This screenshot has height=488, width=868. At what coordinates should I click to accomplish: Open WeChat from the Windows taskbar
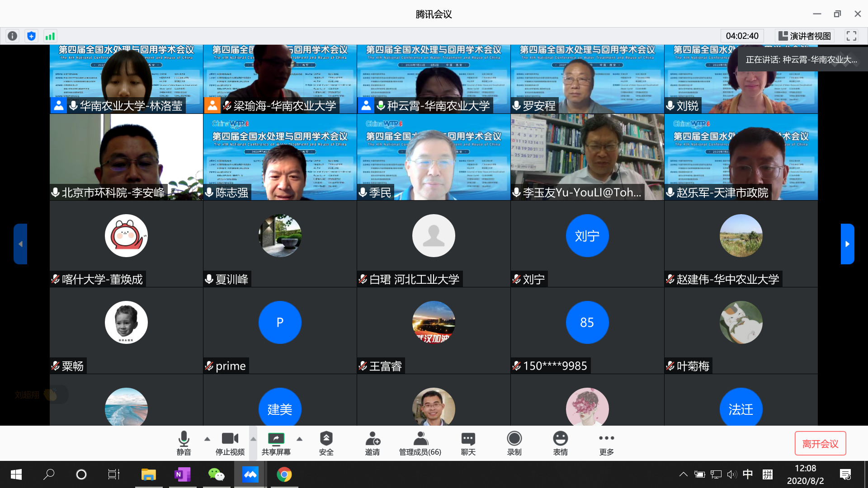coord(216,474)
